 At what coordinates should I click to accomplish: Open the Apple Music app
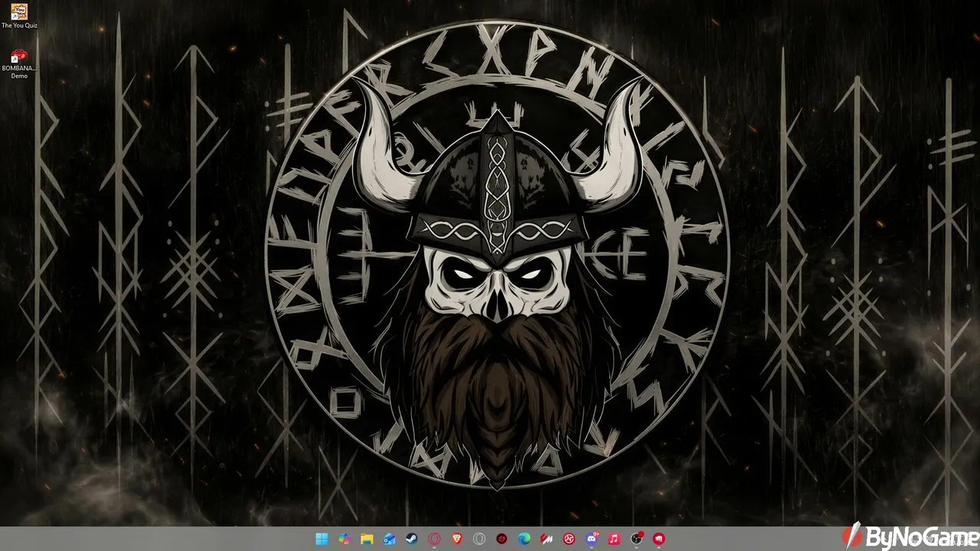pyautogui.click(x=614, y=539)
